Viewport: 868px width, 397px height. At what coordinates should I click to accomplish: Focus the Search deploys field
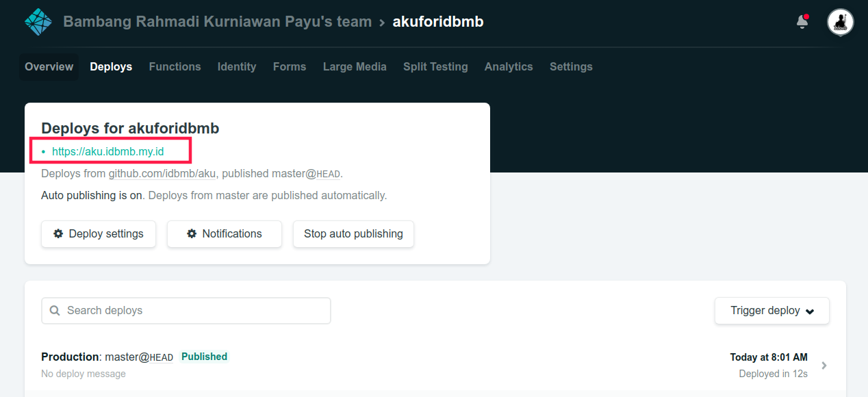[186, 311]
